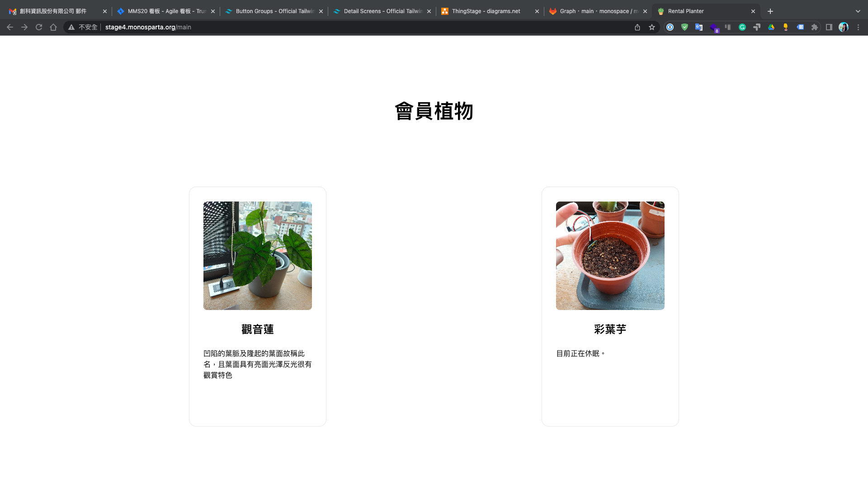Open the Chrome profile avatar

[x=844, y=27]
